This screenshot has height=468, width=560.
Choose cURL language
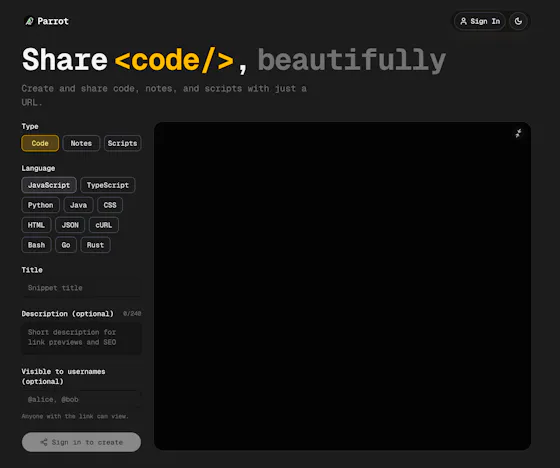pos(104,225)
